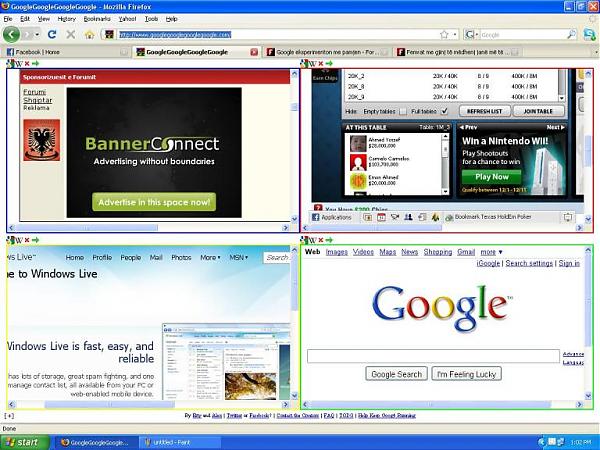Open the Skype toolbar icon
This screenshot has width=600, height=450.
coord(589,34)
